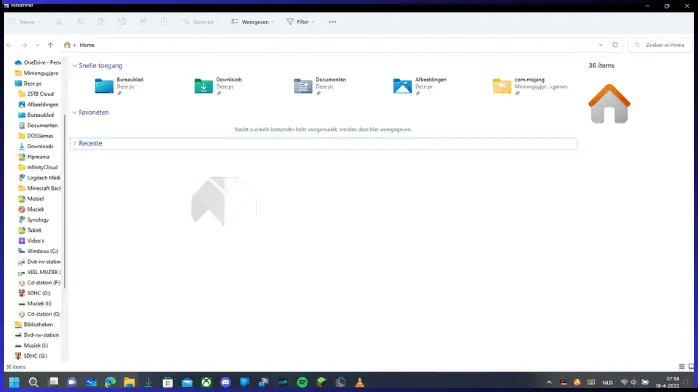The height and width of the screenshot is (392, 698).
Task: Open the three-dots more options menu
Action: pyautogui.click(x=333, y=22)
